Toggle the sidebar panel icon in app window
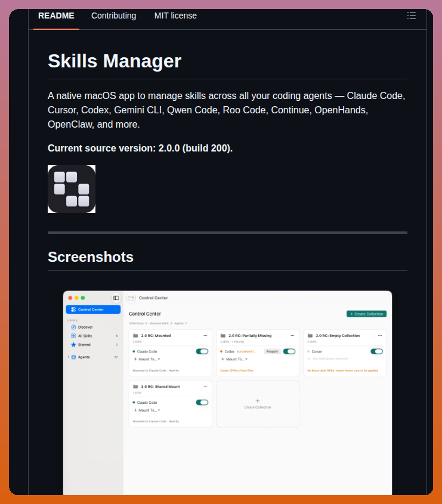The image size is (442, 504). click(116, 298)
